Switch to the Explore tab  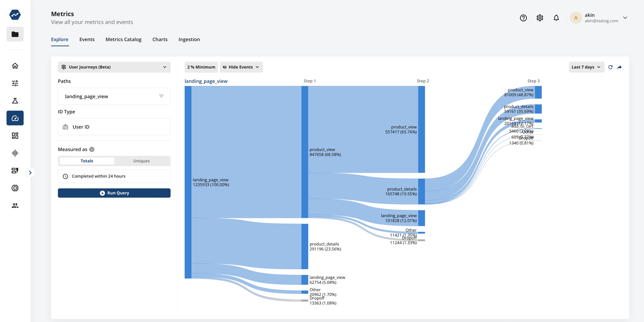point(60,39)
